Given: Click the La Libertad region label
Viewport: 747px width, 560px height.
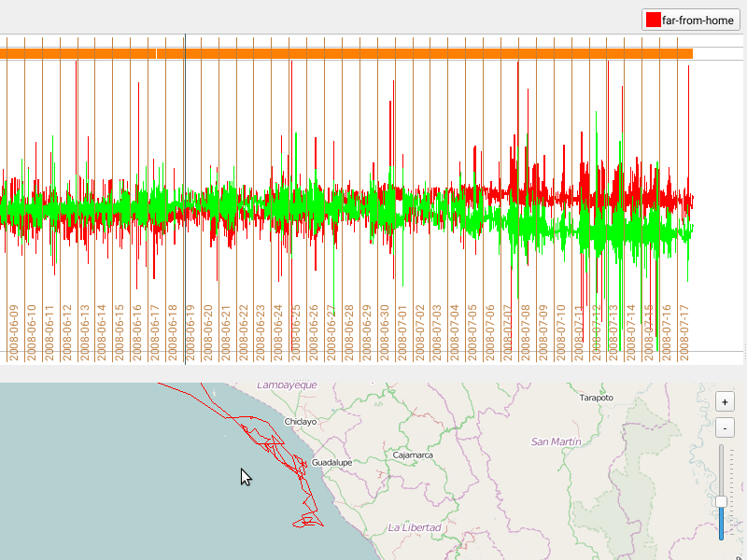Looking at the screenshot, I should (x=415, y=527).
